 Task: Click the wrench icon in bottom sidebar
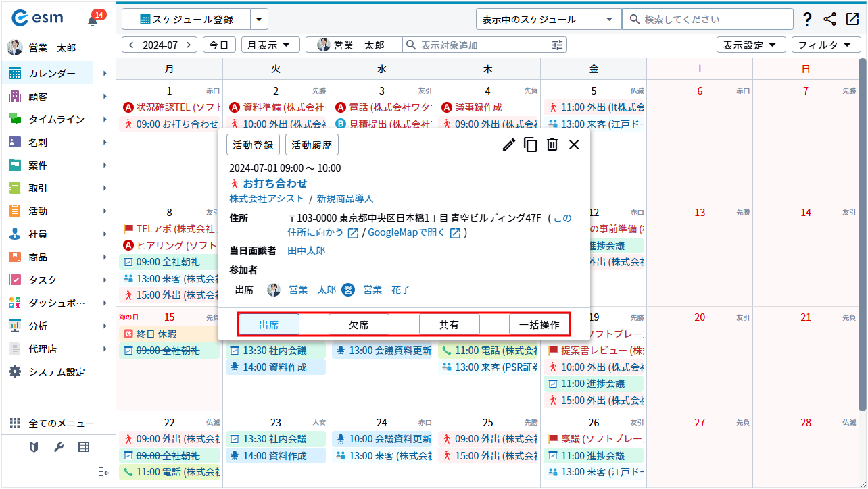(59, 447)
